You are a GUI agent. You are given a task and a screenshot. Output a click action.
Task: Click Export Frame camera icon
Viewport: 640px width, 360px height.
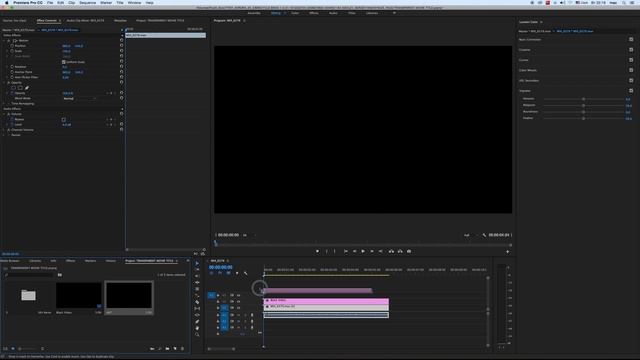click(409, 251)
